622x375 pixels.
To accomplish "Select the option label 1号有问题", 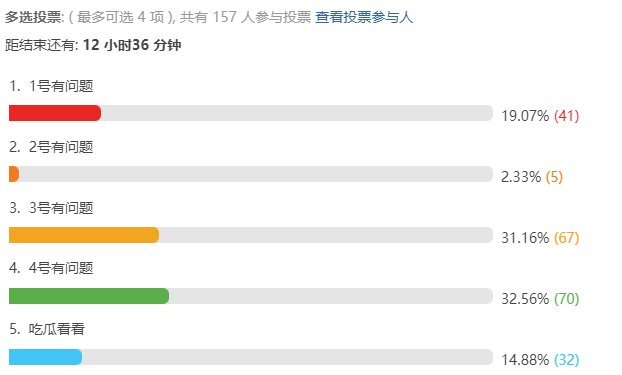I will pos(61,86).
